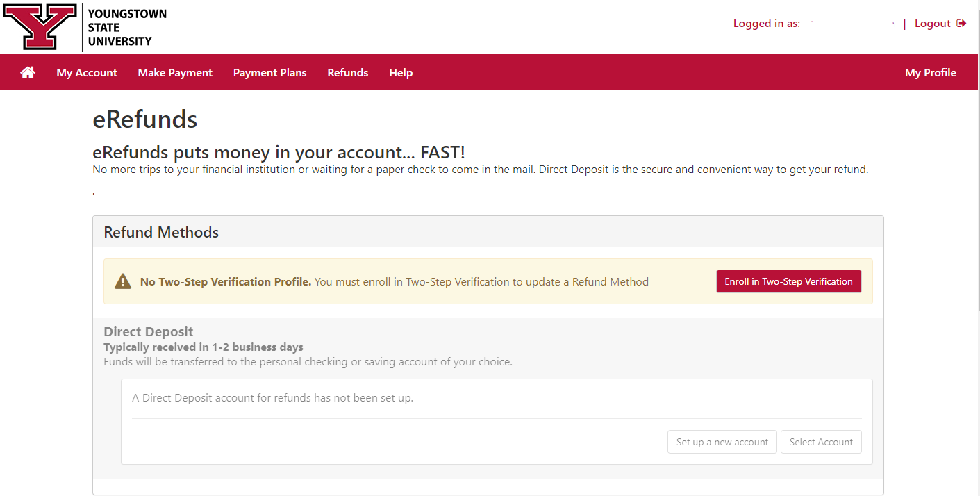Screen dimensions: 980x496
Task: Open Help from the navigation bar
Action: pyautogui.click(x=401, y=72)
